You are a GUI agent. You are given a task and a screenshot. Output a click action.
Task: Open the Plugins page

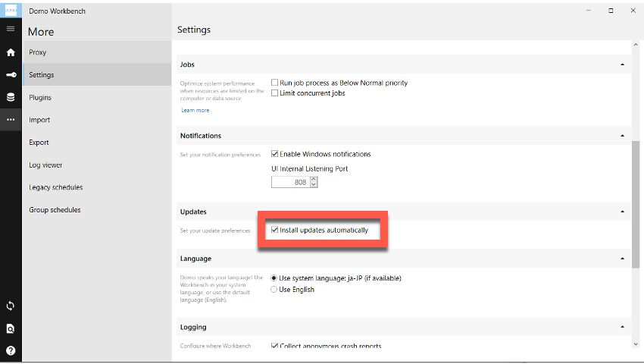97,98
